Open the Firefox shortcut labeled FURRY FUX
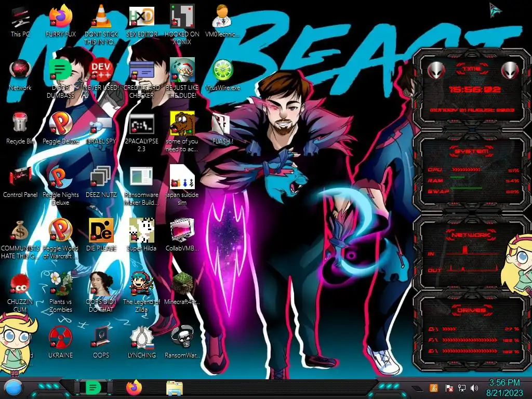Image resolution: width=532 pixels, height=399 pixels. (60, 21)
